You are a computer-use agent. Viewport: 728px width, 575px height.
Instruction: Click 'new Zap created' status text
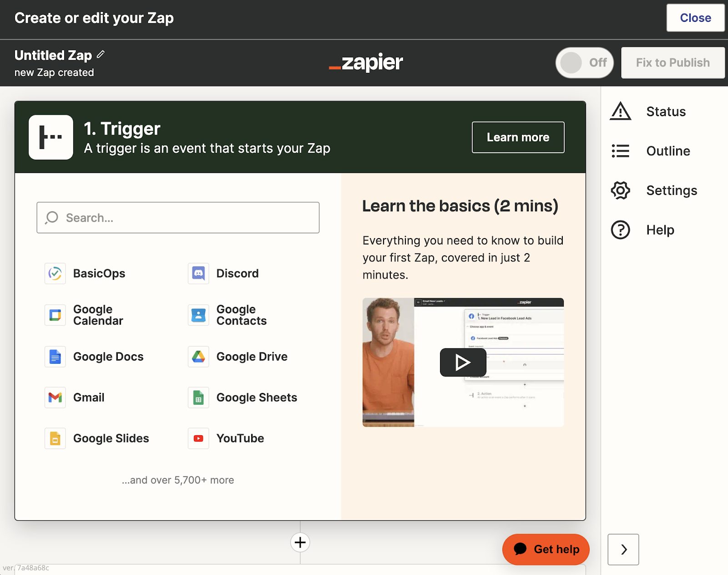(54, 72)
